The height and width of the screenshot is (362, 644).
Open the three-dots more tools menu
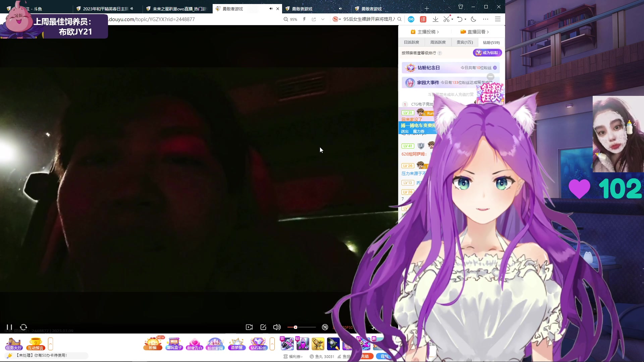(486, 19)
